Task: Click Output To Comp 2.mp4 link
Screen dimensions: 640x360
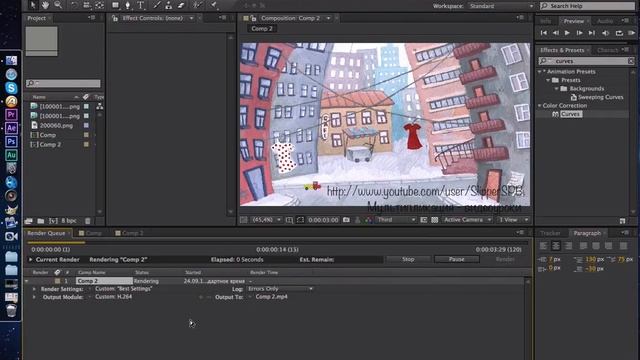Action: tap(271, 297)
